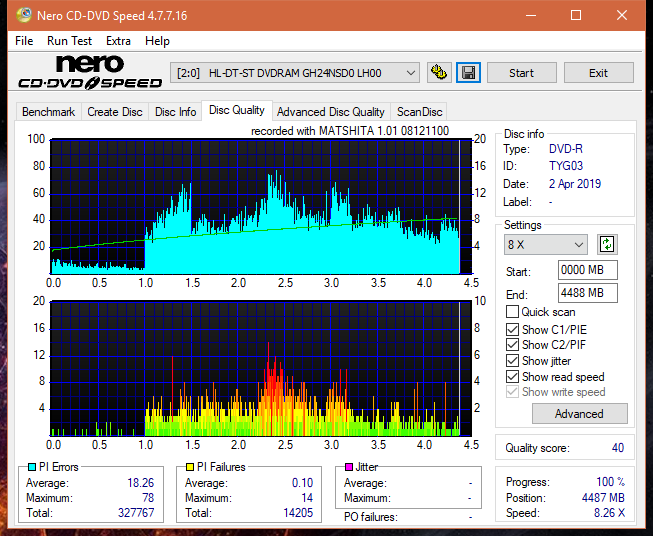Click the PO failures label
The image size is (653, 536).
(x=371, y=517)
